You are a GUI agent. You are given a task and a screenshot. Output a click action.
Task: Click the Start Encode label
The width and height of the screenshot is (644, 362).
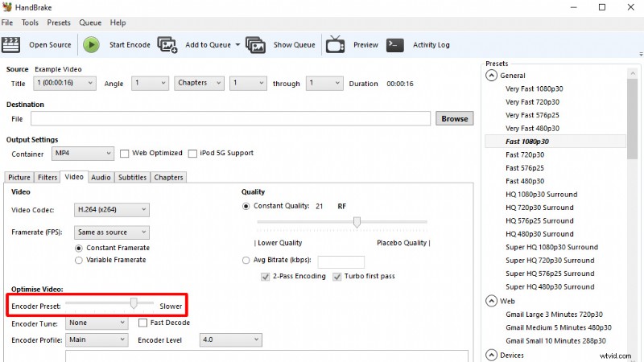coord(130,45)
